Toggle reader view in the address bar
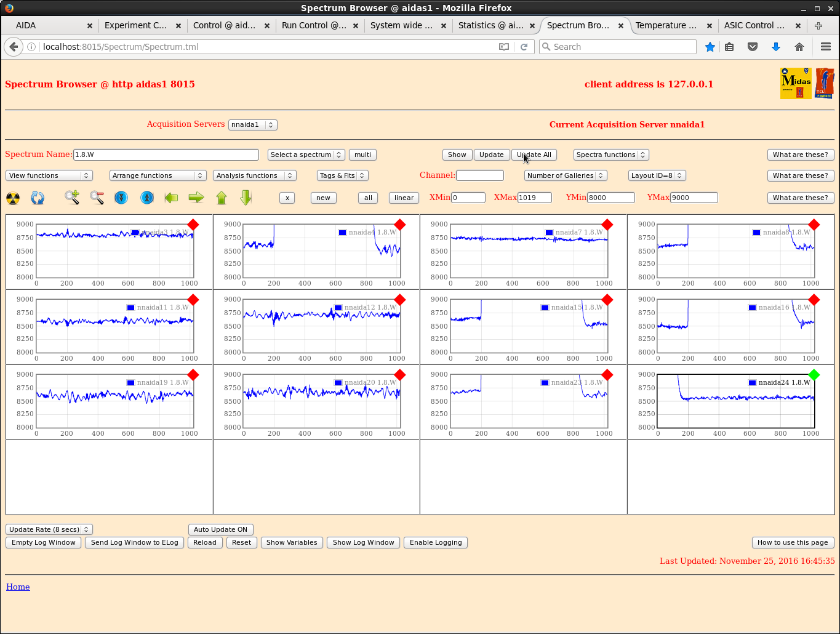Viewport: 840px width, 634px height. point(504,47)
